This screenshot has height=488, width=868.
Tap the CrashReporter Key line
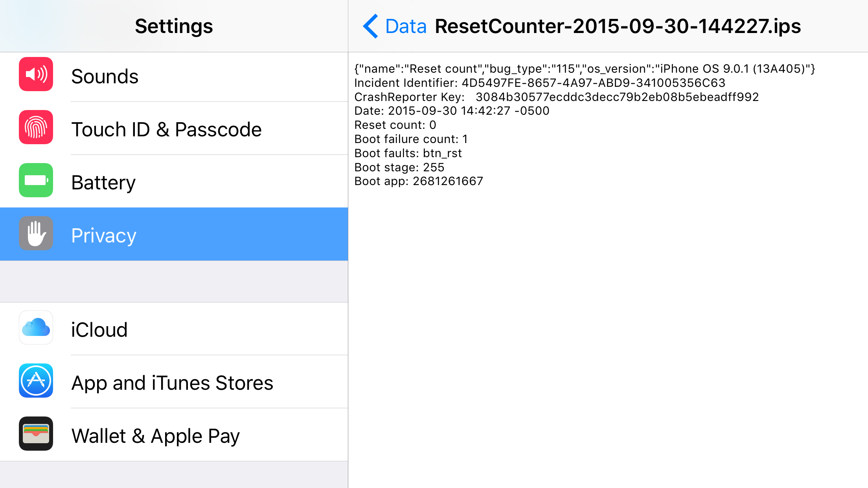(x=557, y=97)
